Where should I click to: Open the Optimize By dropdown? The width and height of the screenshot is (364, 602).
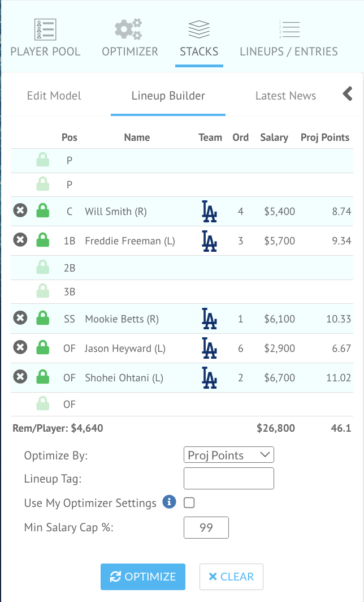[x=228, y=454]
